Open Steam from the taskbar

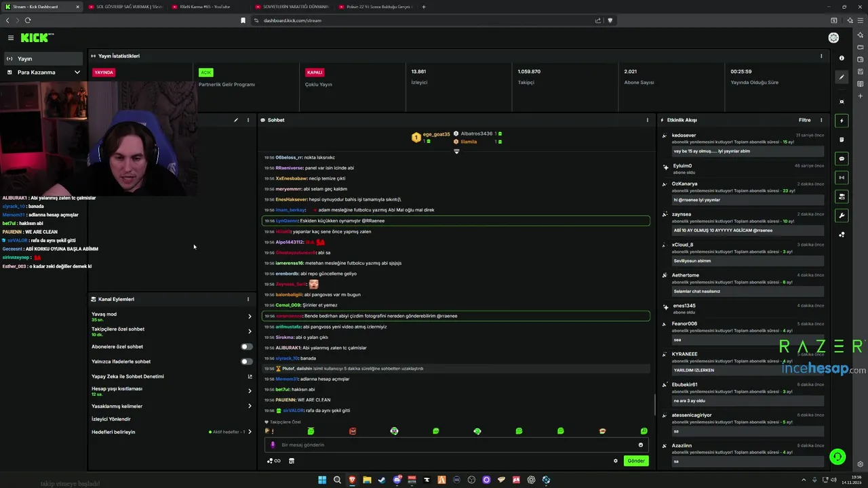[x=382, y=480]
